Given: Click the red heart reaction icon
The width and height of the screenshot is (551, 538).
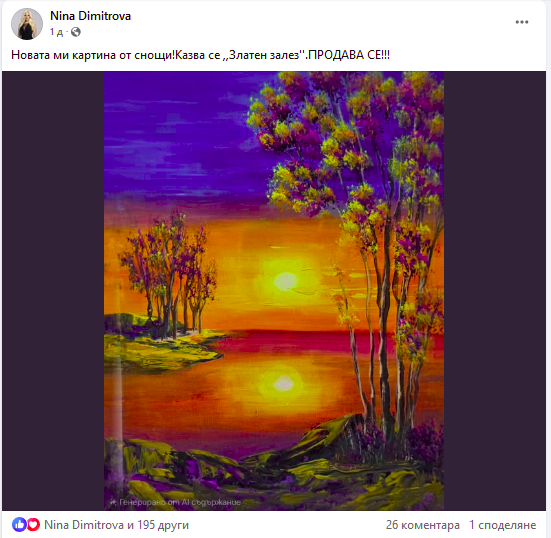Looking at the screenshot, I should pyautogui.click(x=33, y=525).
